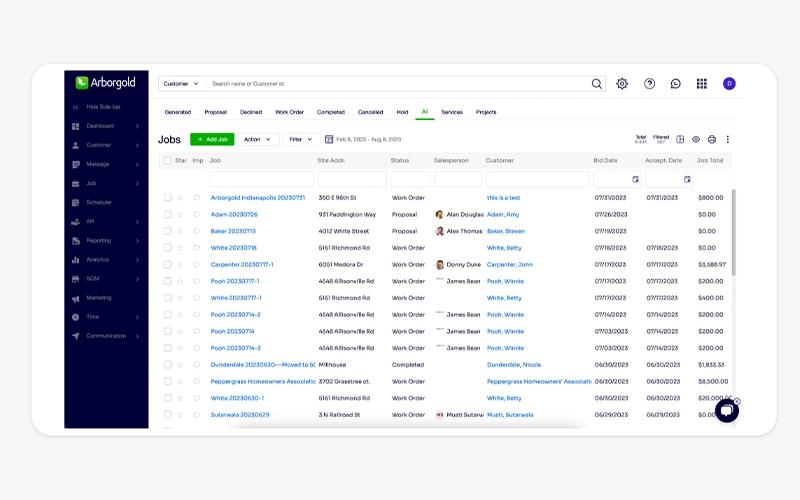
Task: Tick the select-all checkbox in table header
Action: (167, 160)
